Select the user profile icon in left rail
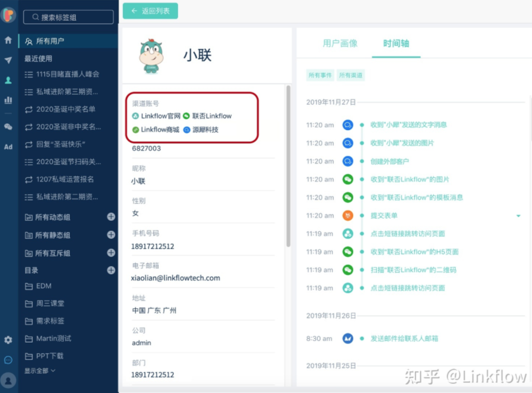Image resolution: width=532 pixels, height=393 pixels. (8, 80)
